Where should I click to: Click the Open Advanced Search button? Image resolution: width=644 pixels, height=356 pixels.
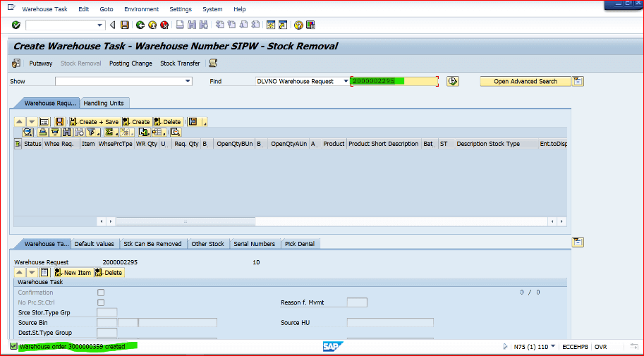click(525, 81)
